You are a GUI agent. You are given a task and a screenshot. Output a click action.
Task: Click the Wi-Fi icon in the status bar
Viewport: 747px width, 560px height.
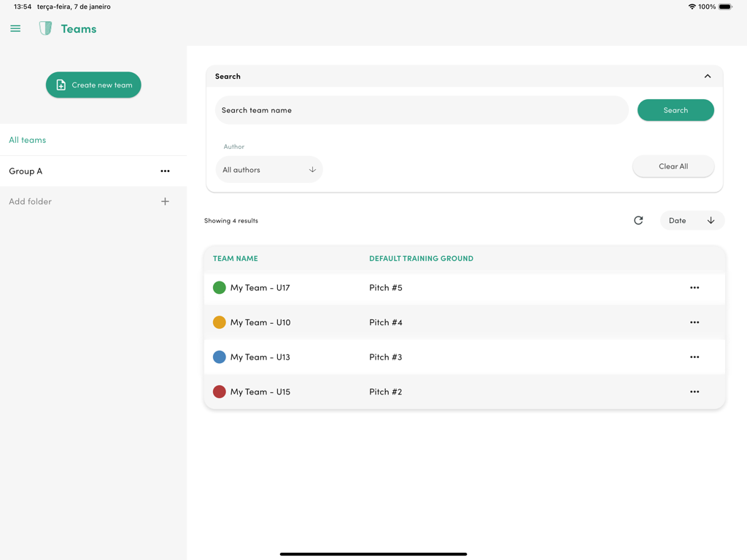(x=692, y=7)
